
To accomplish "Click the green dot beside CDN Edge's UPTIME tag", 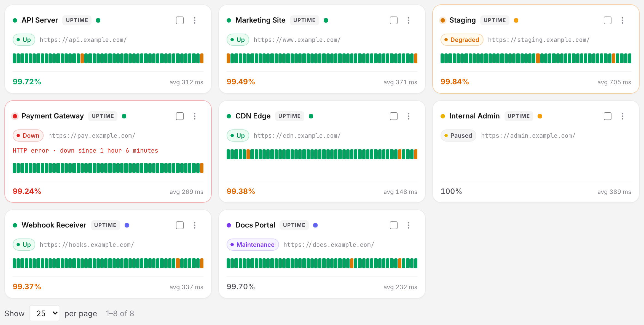I will click(x=311, y=116).
